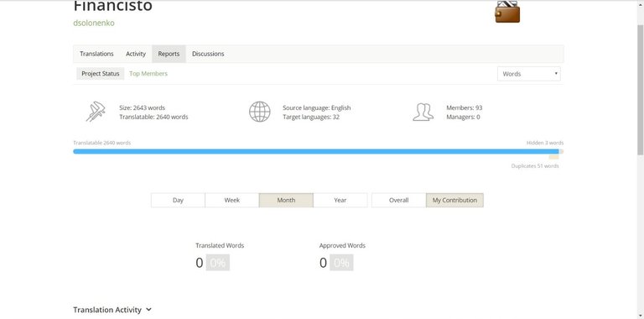The width and height of the screenshot is (644, 319).
Task: Click the Translation Activity heading
Action: pos(107,310)
